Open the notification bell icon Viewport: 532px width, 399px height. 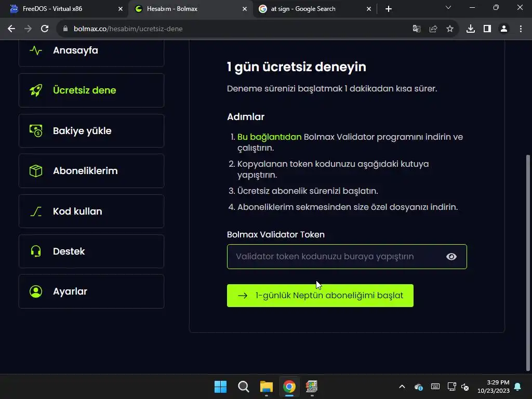tap(518, 387)
